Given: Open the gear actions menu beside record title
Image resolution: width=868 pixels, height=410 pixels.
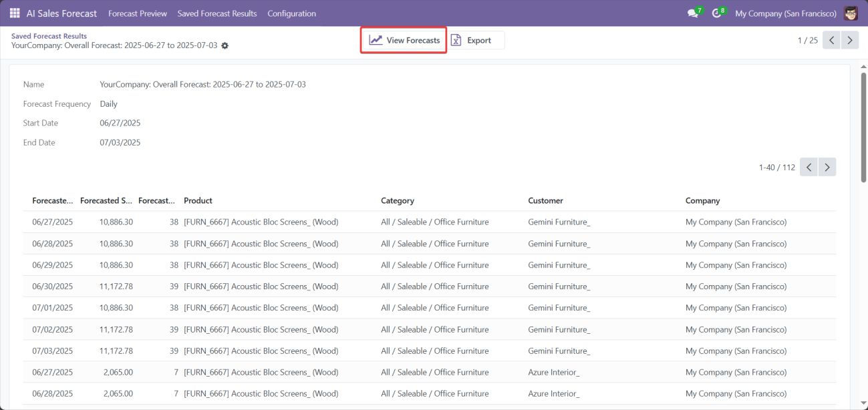Looking at the screenshot, I should pyautogui.click(x=225, y=45).
